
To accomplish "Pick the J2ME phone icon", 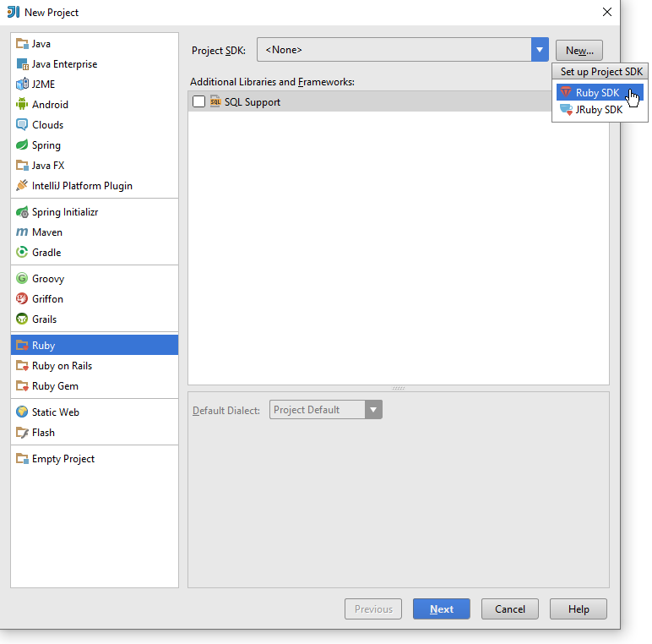I will click(22, 84).
